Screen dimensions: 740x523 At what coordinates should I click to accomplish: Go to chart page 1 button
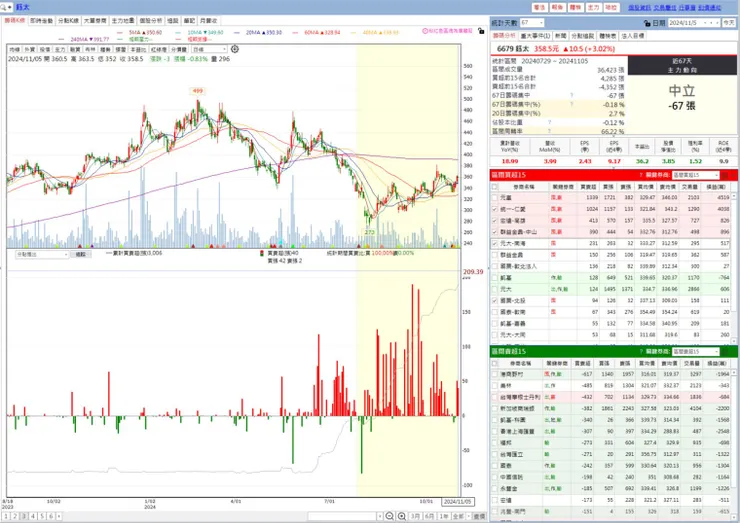tap(6, 516)
